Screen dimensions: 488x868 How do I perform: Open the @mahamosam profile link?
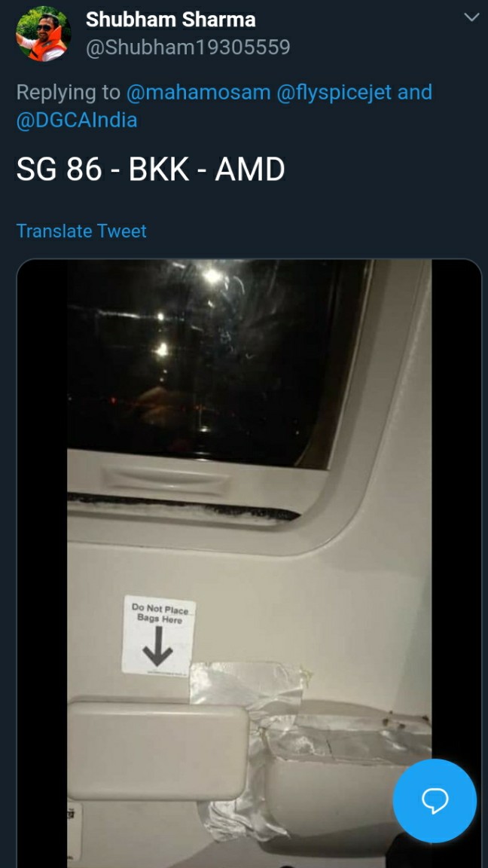[x=199, y=92]
